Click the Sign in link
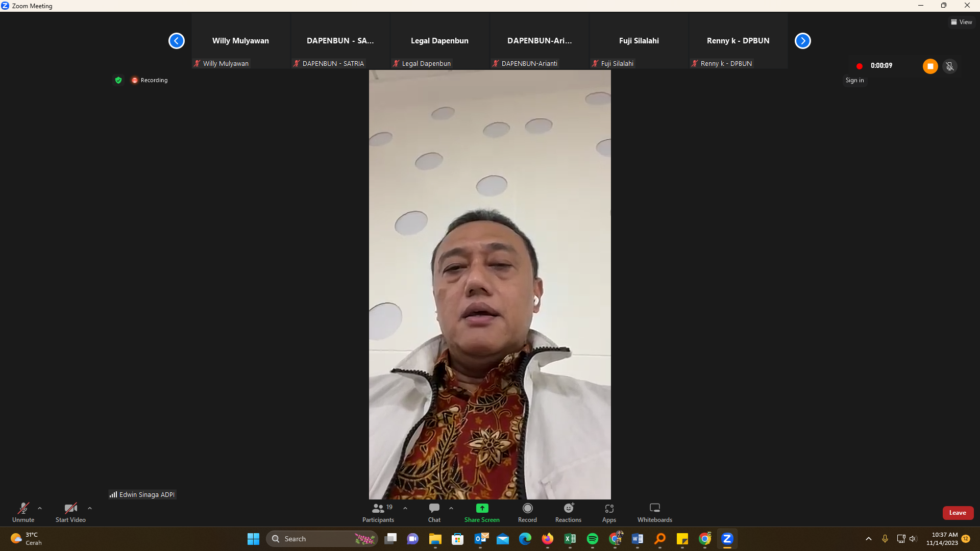980x551 pixels. (854, 80)
